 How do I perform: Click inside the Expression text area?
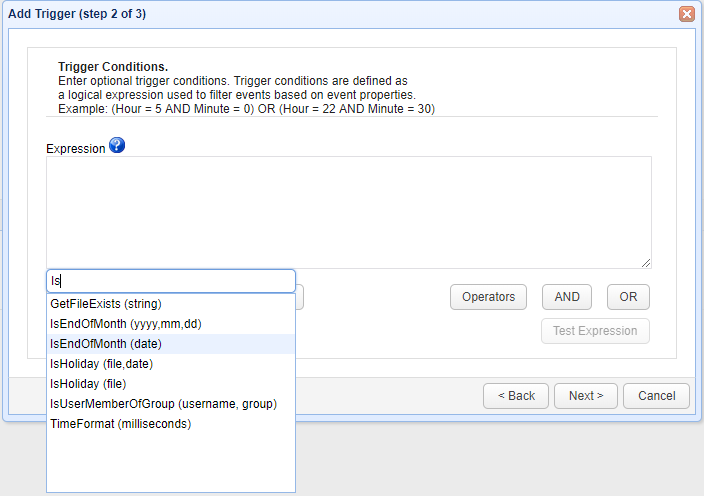pyautogui.click(x=348, y=211)
